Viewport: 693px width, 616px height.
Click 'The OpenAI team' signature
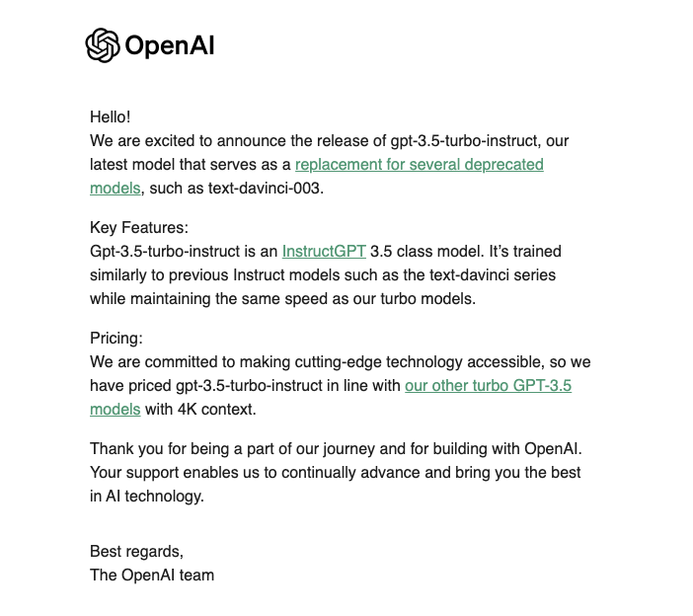pos(152,576)
